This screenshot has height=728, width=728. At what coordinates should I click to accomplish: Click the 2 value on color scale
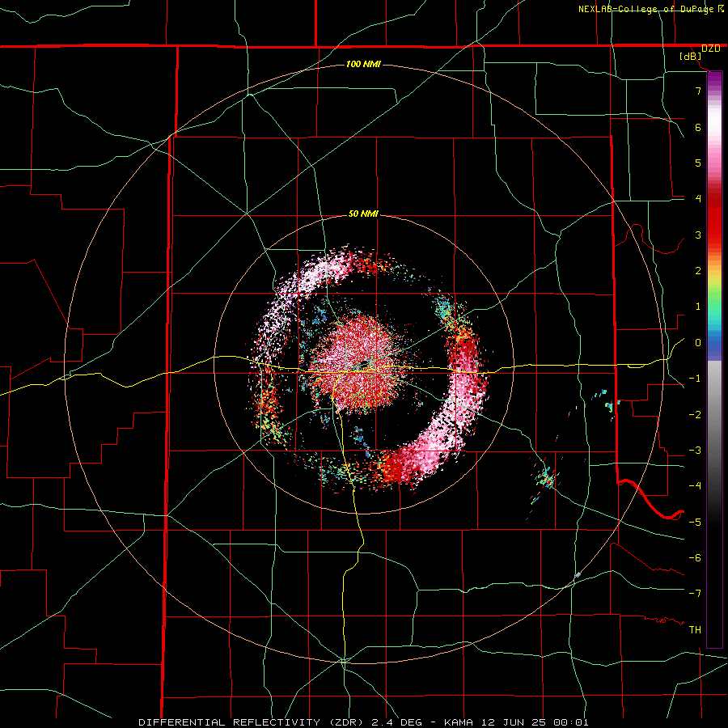[x=698, y=271]
